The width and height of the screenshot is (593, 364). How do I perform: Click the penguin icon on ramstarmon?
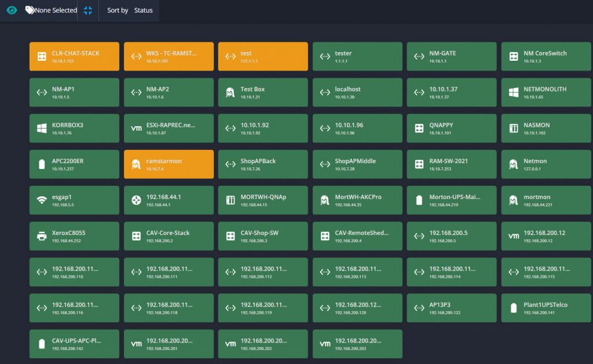point(136,164)
